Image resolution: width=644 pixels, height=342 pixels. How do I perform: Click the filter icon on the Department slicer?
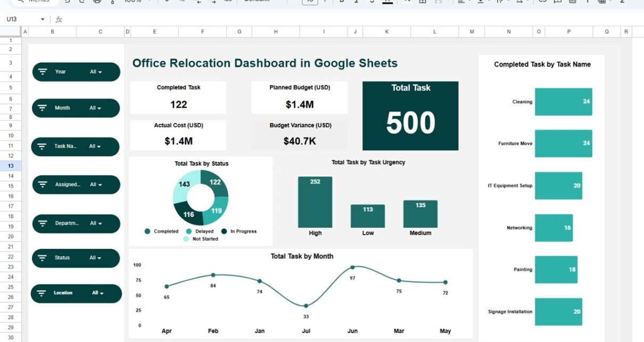[x=43, y=224]
